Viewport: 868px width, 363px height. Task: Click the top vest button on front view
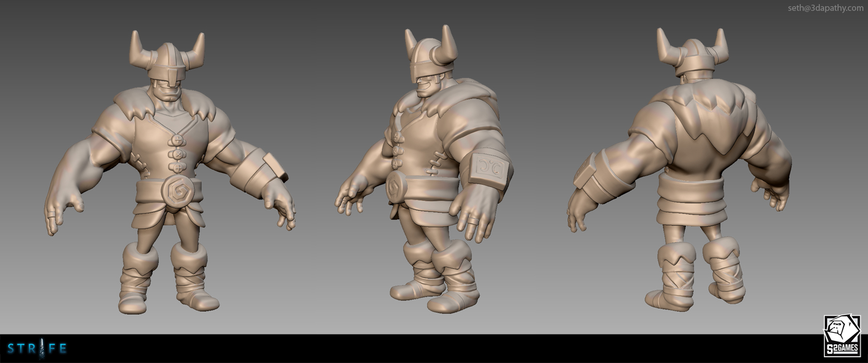(x=177, y=140)
